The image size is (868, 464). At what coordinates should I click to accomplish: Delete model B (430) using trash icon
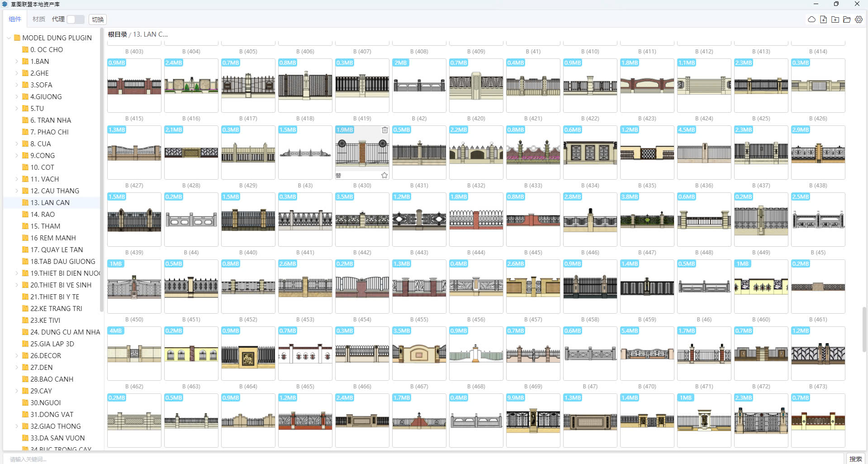384,130
